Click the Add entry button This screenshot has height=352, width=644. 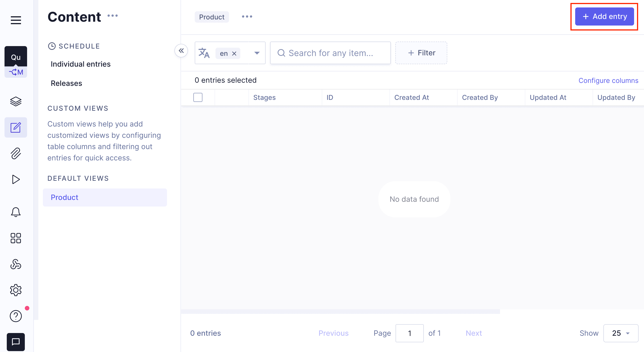(x=604, y=16)
